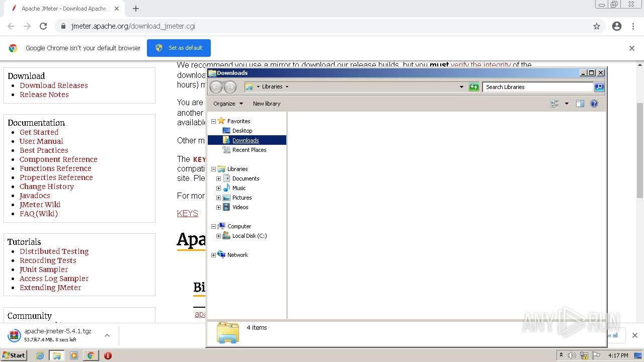
Task: Collapse the Favorites tree node
Action: pyautogui.click(x=213, y=121)
